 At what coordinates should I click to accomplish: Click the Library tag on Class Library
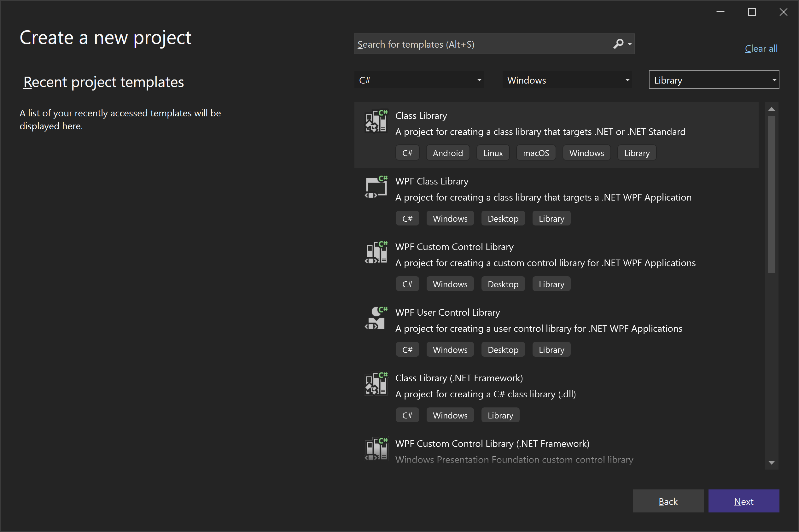click(x=637, y=153)
